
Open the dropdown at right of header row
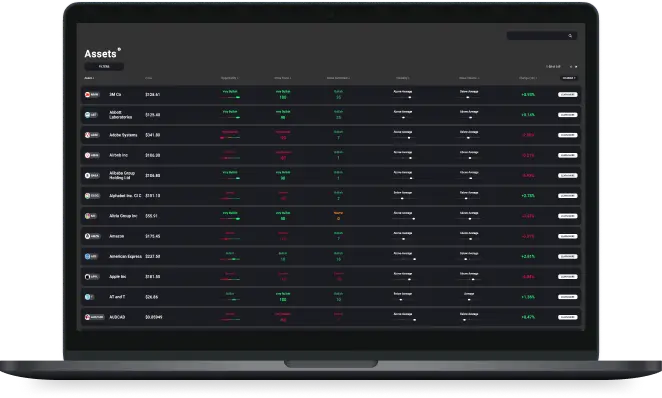pyautogui.click(x=569, y=78)
